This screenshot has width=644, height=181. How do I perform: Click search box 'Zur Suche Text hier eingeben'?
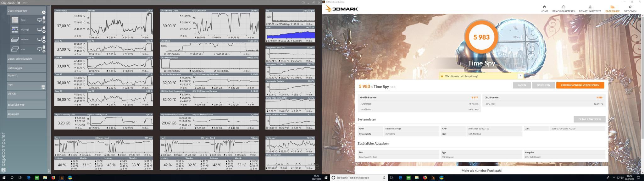click(x=359, y=178)
